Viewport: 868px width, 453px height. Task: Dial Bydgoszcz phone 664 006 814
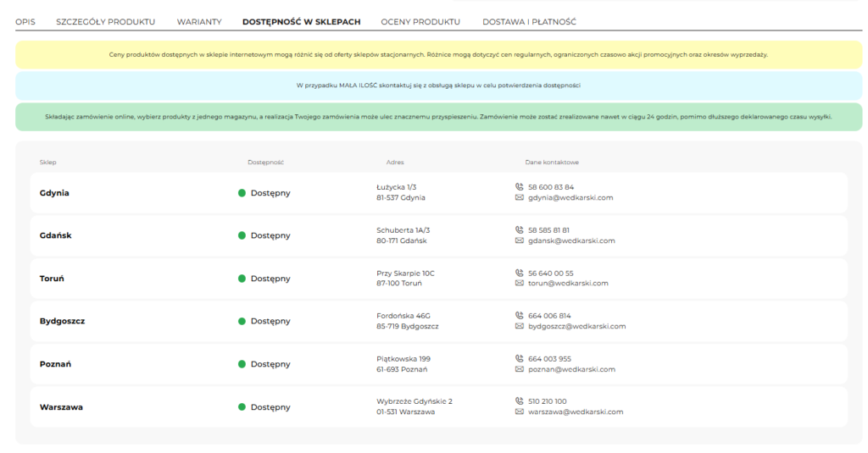coord(549,315)
